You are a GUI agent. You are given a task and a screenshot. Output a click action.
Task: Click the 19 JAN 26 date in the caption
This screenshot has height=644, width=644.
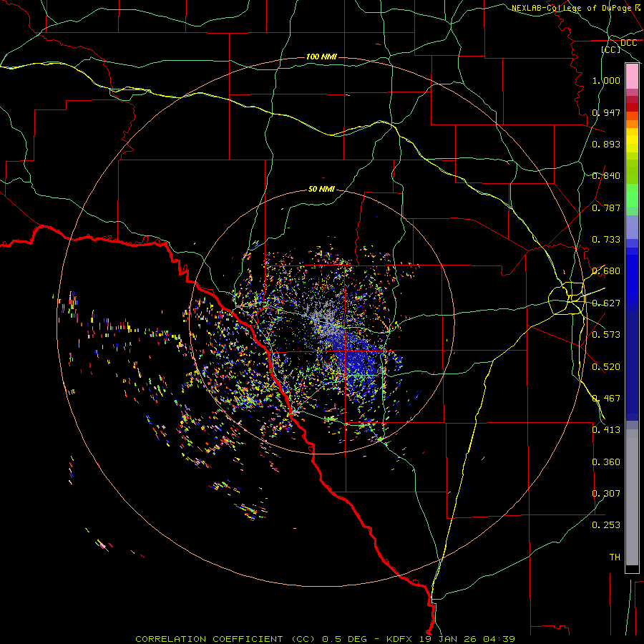[x=447, y=639]
